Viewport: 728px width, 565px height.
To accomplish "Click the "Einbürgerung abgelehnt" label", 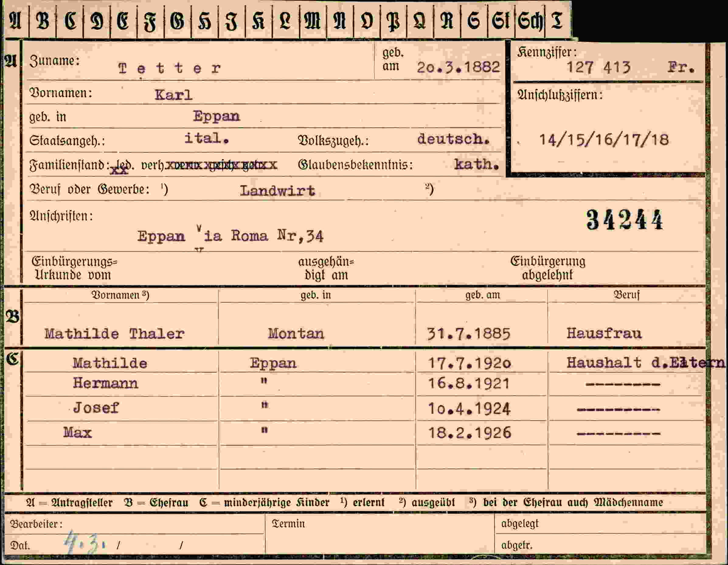I will tap(548, 268).
